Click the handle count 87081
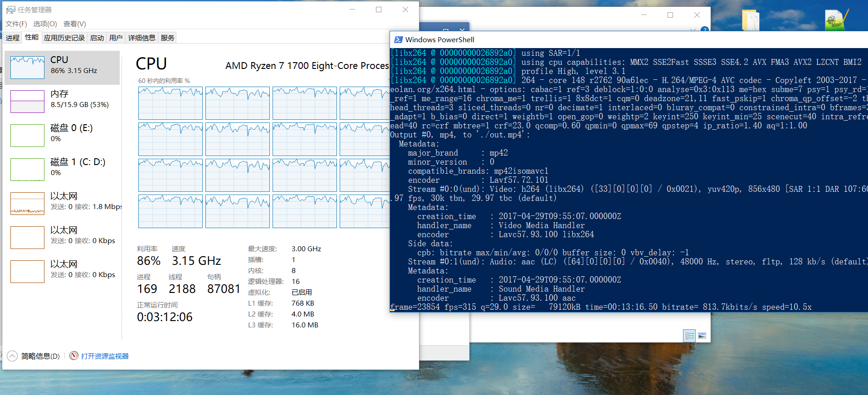 224,289
